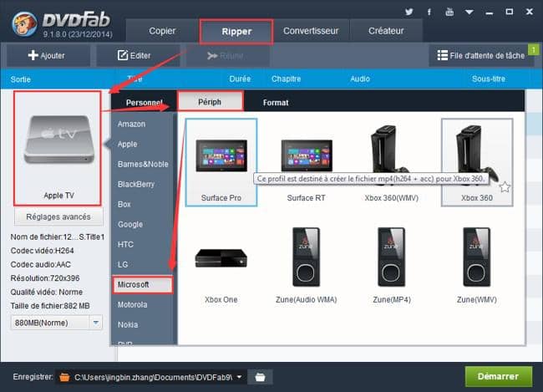Click the Audio column header
Image resolution: width=543 pixels, height=392 pixels.
[360, 79]
